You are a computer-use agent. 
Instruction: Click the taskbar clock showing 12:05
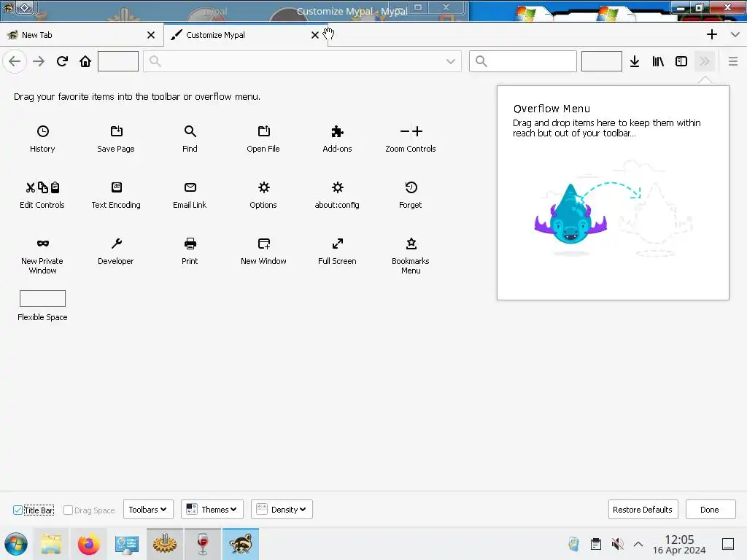pos(679,544)
